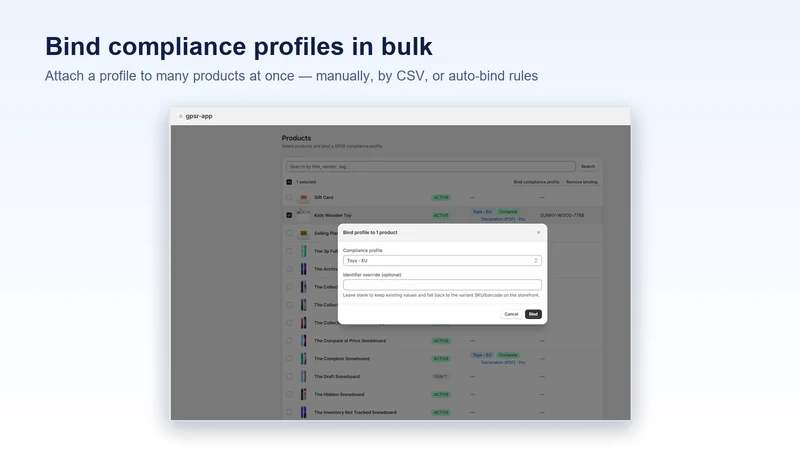Viewport: 800px width, 450px height.
Task: Confirm with the Bind button
Action: pyautogui.click(x=533, y=314)
